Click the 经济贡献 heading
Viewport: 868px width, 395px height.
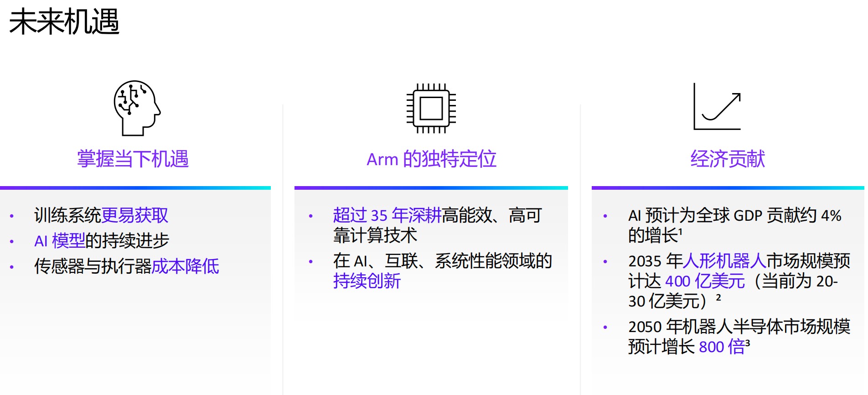(x=728, y=159)
